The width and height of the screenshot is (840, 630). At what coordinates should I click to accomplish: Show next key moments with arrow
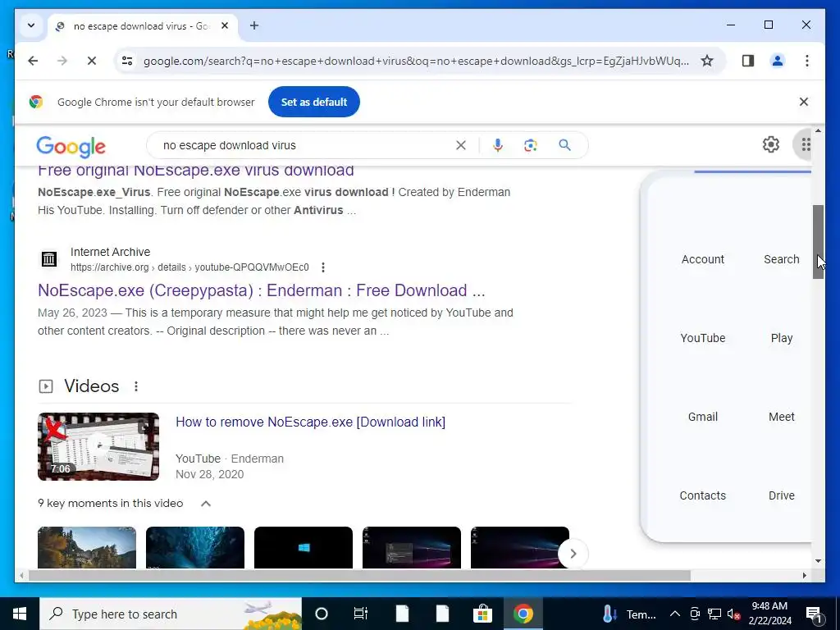coord(573,554)
